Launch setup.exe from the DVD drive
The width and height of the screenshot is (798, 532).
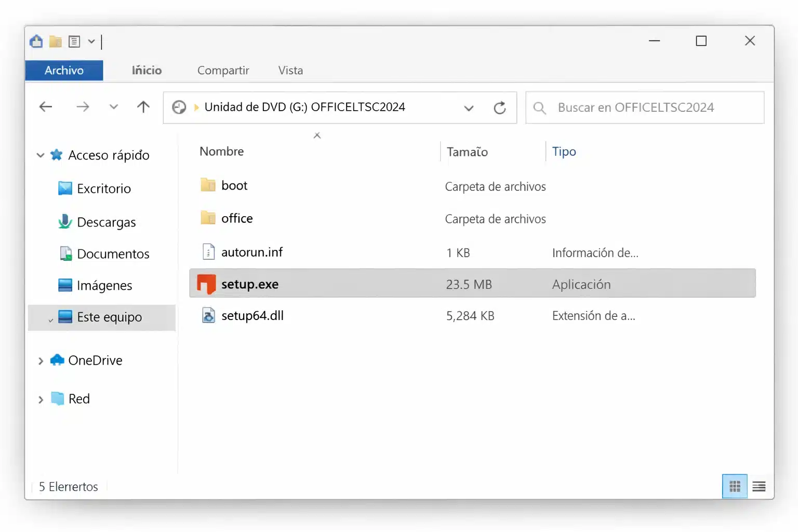(250, 284)
